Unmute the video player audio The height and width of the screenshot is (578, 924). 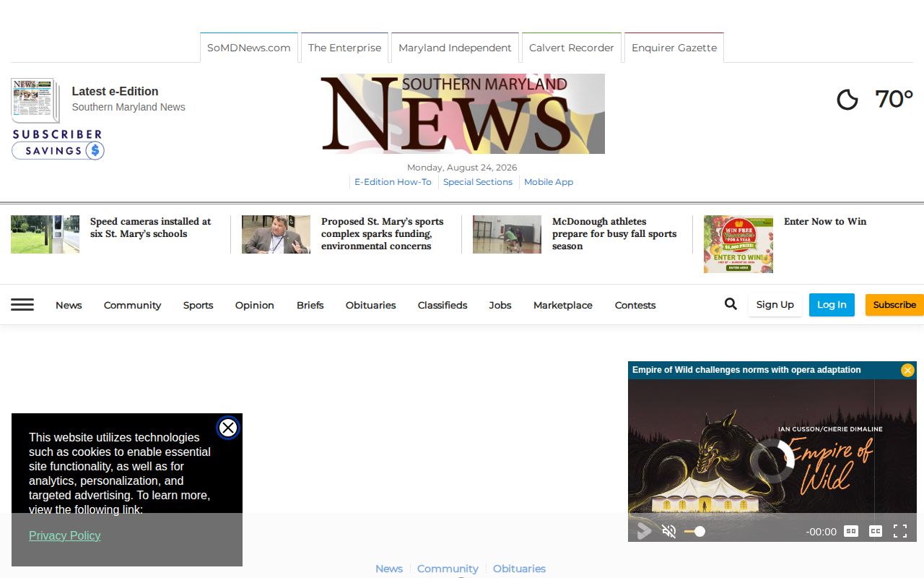point(669,532)
